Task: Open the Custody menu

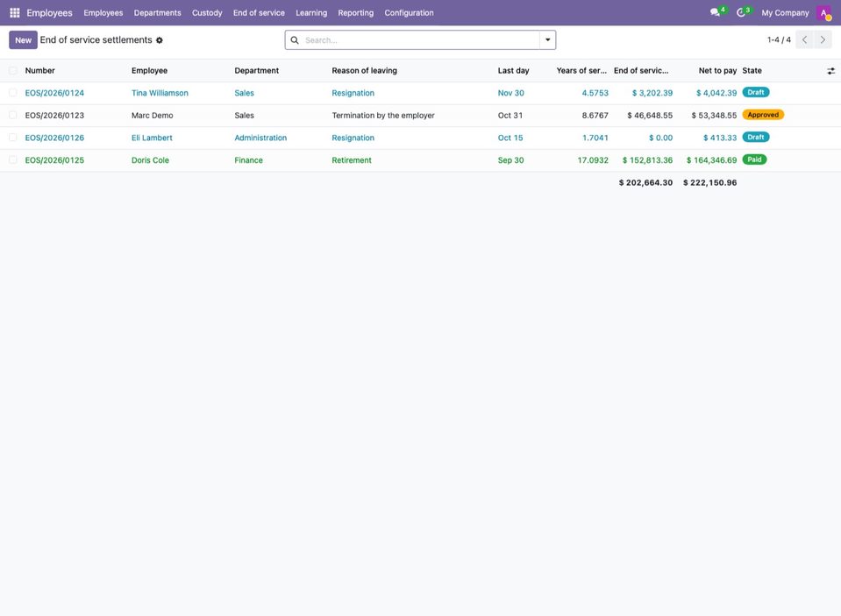Action: point(207,13)
